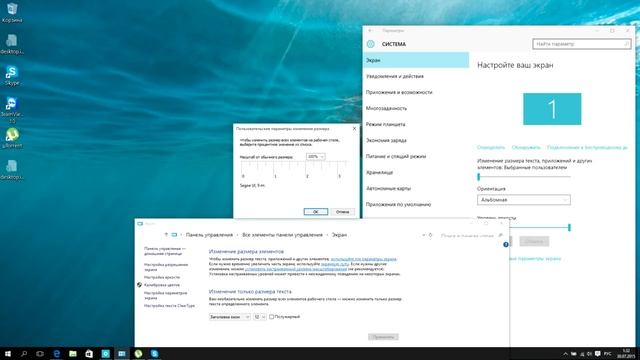The height and width of the screenshot is (360, 640).
Task: Click the Применить button in Control Panel
Action: pyautogui.click(x=383, y=337)
